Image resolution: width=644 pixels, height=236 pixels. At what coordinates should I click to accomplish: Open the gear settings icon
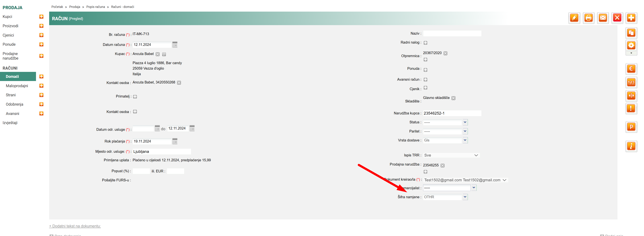631,46
